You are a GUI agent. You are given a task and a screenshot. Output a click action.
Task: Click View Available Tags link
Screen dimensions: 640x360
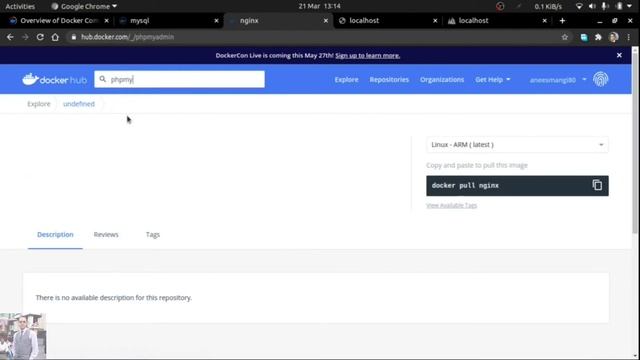coord(451,205)
